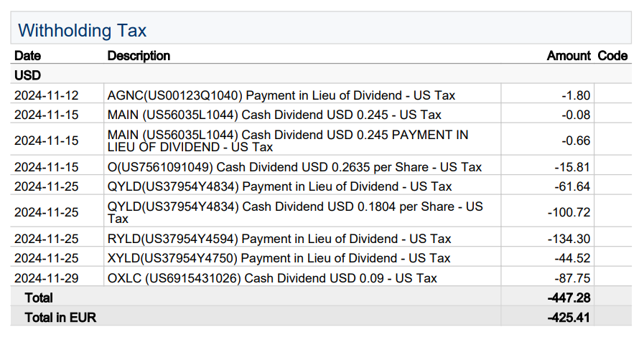This screenshot has width=644, height=342.
Task: Click the Code column header
Action: click(x=612, y=56)
